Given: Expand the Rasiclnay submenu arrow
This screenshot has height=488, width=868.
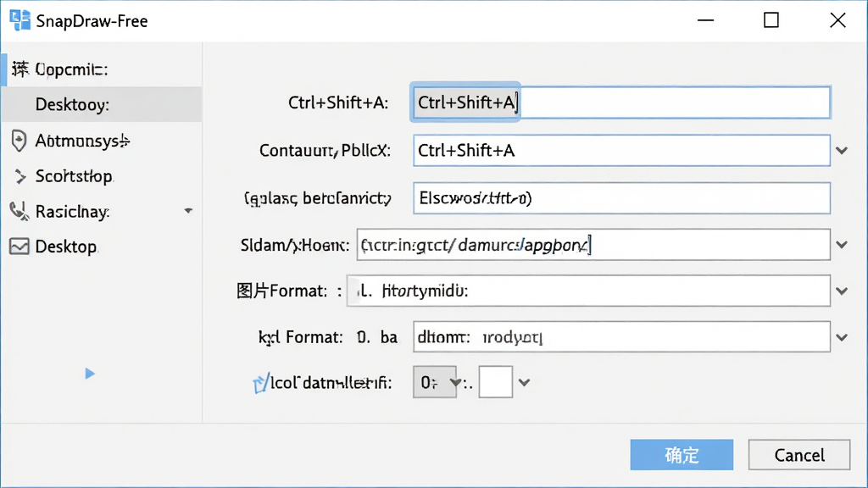Looking at the screenshot, I should pos(188,211).
